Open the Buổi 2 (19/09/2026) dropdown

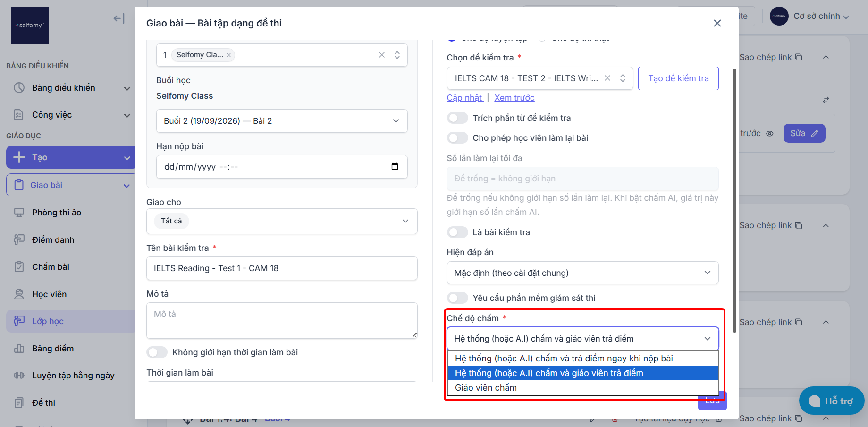coord(282,121)
